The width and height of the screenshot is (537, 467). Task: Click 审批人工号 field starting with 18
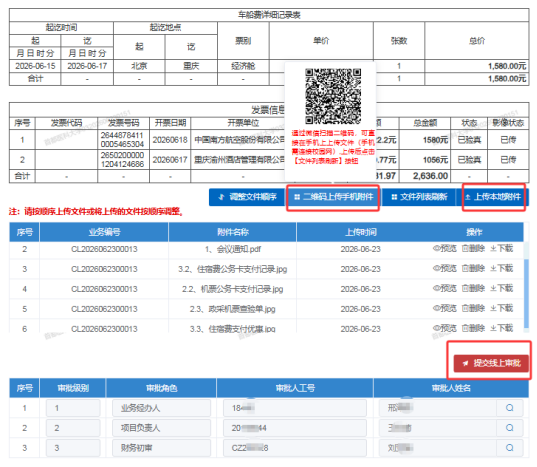pos(295,408)
